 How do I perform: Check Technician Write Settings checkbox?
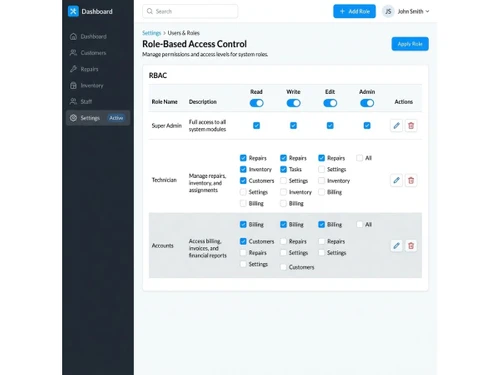point(283,181)
